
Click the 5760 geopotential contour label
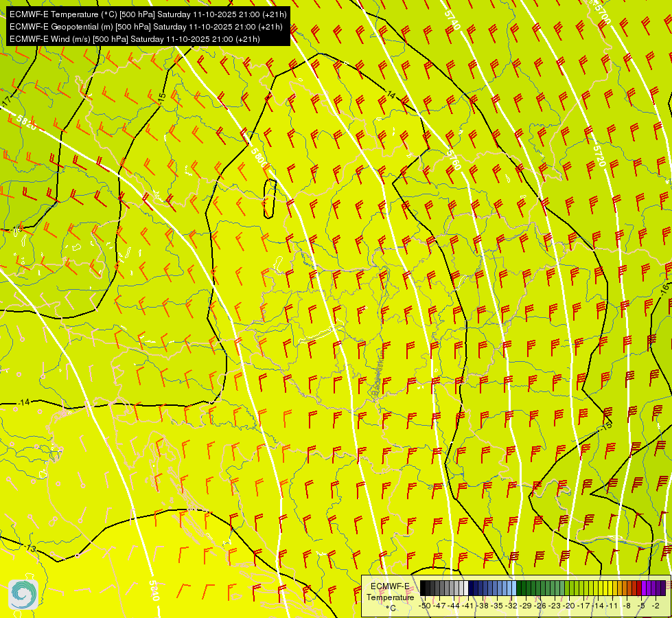point(454,159)
